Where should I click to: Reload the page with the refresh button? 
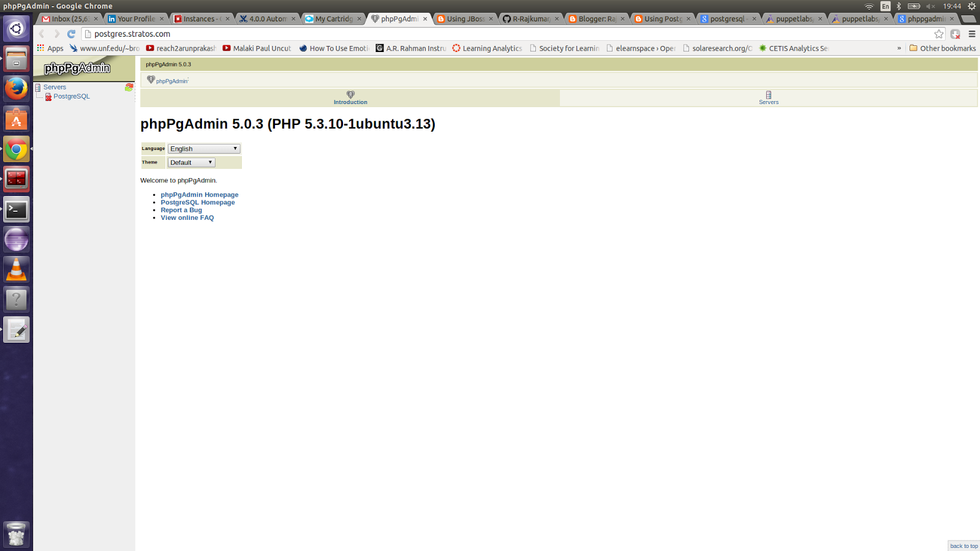pos(71,34)
